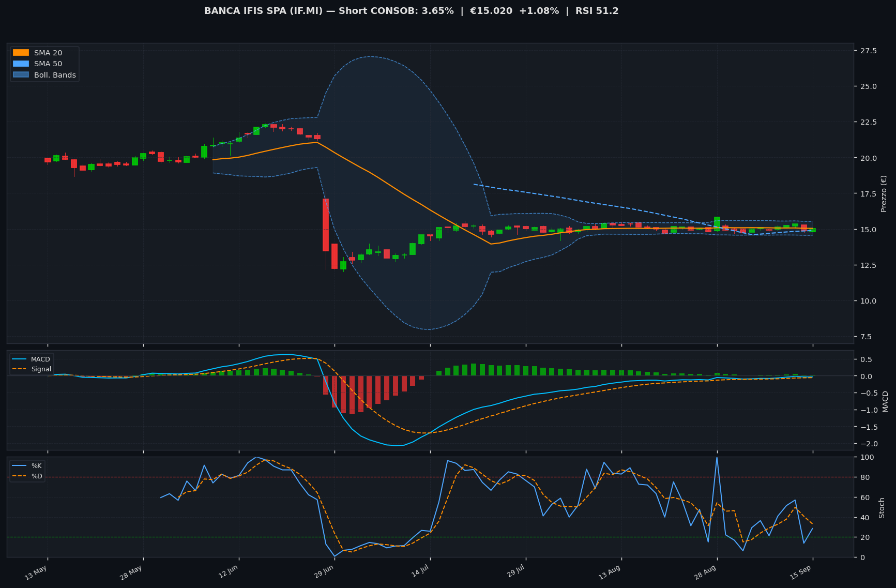Click the 22.5 price axis label
Viewport: 896px width, 588px height.
(868, 122)
